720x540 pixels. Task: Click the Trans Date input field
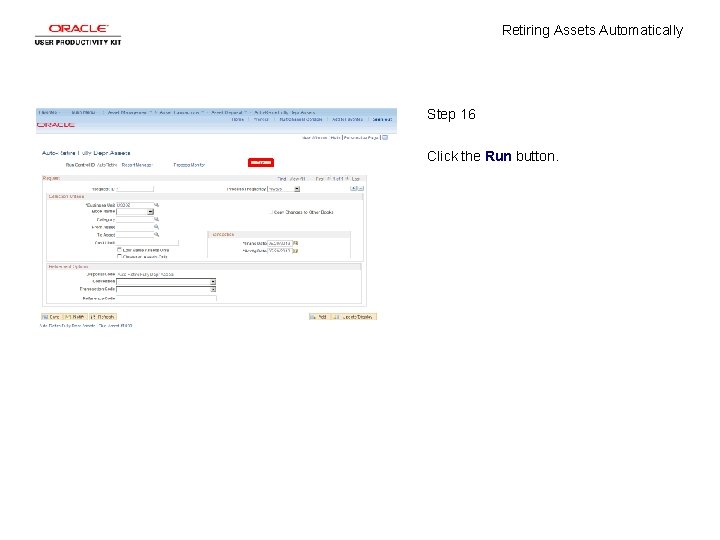280,243
